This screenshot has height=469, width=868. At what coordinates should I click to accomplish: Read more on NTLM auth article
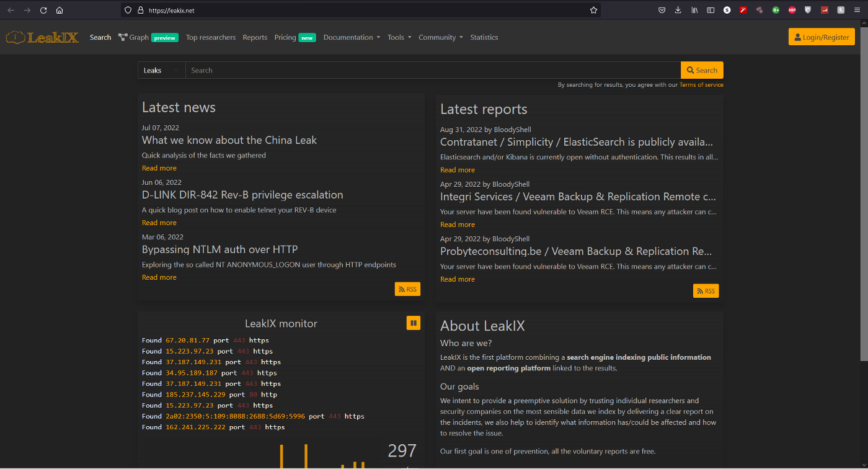159,277
